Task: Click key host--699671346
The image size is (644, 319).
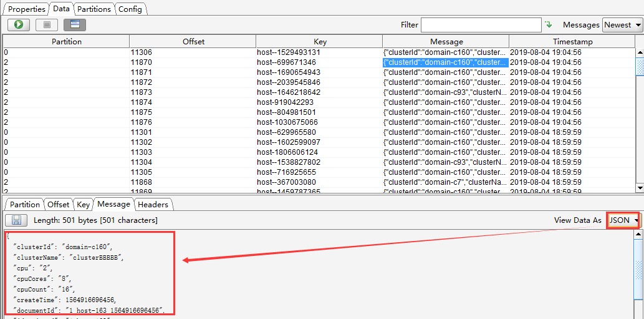Action: point(319,62)
